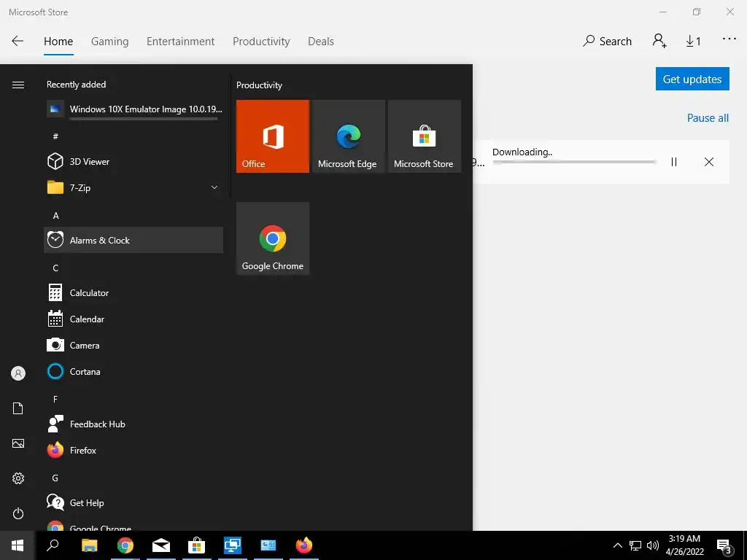Open the notification center icon

(x=724, y=545)
